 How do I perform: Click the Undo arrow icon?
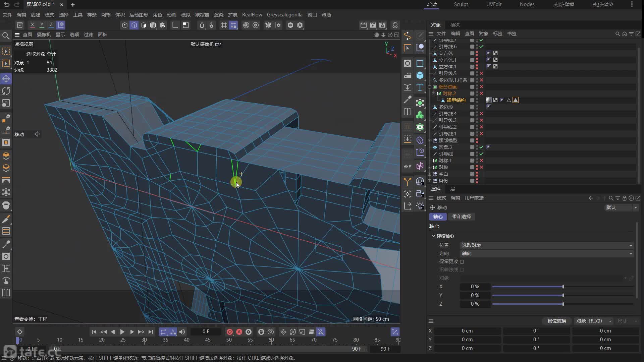pos(7,4)
